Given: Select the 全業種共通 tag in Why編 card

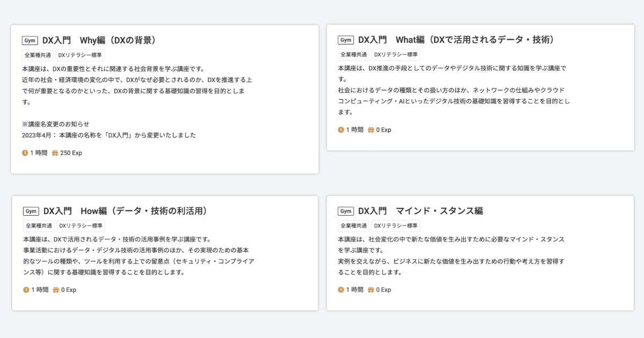Looking at the screenshot, I should click(38, 55).
